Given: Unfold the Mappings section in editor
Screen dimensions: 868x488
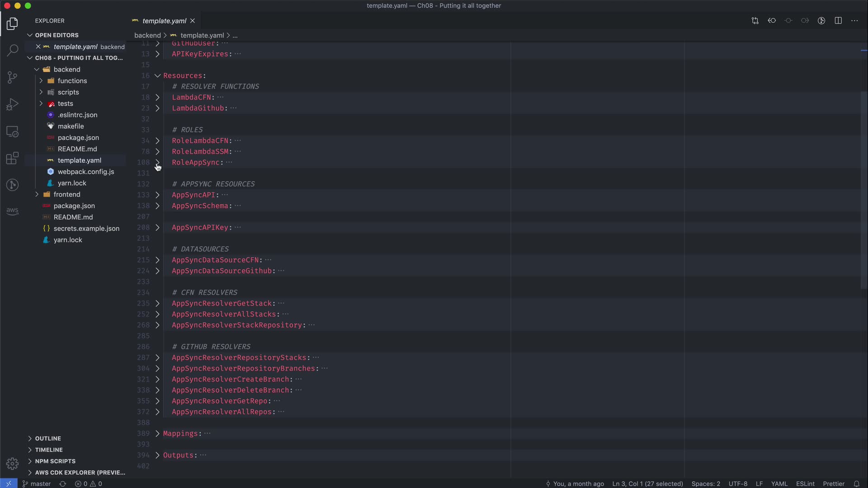Looking at the screenshot, I should [157, 433].
